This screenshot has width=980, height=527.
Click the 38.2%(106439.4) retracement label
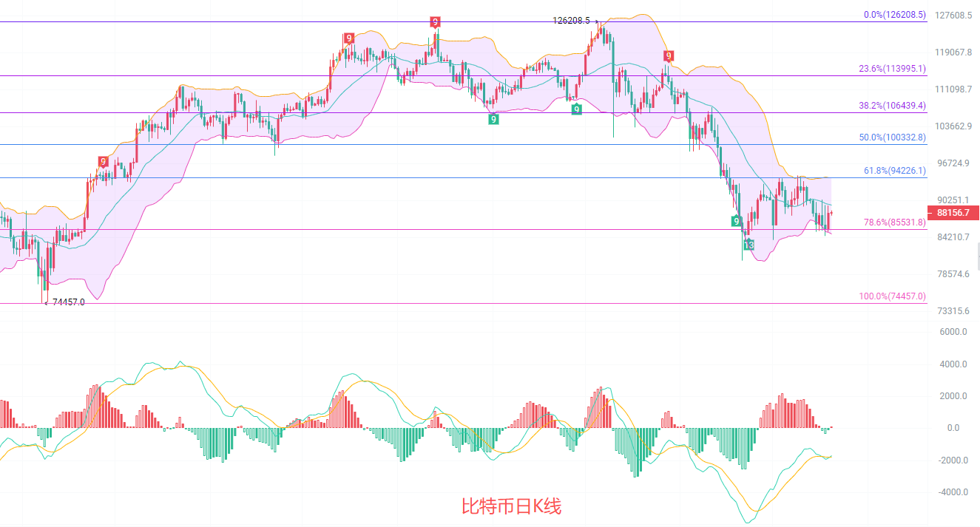[x=892, y=106]
